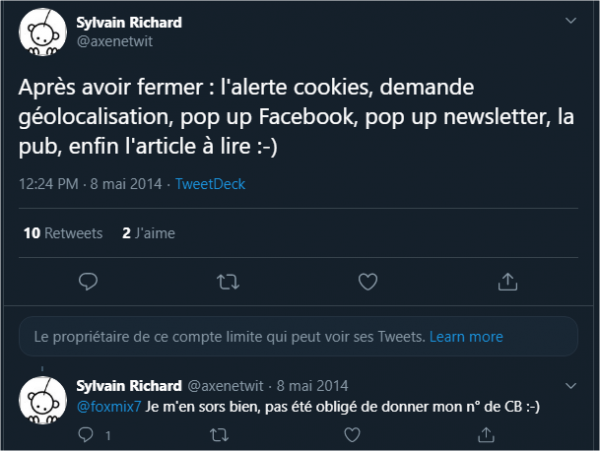Reply to the main tweet
The image size is (600, 451).
point(88,281)
